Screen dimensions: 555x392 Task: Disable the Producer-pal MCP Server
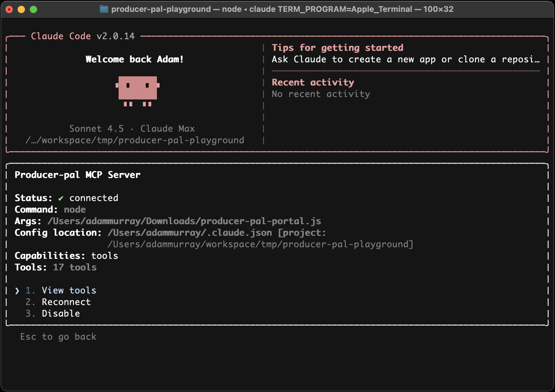(x=61, y=314)
